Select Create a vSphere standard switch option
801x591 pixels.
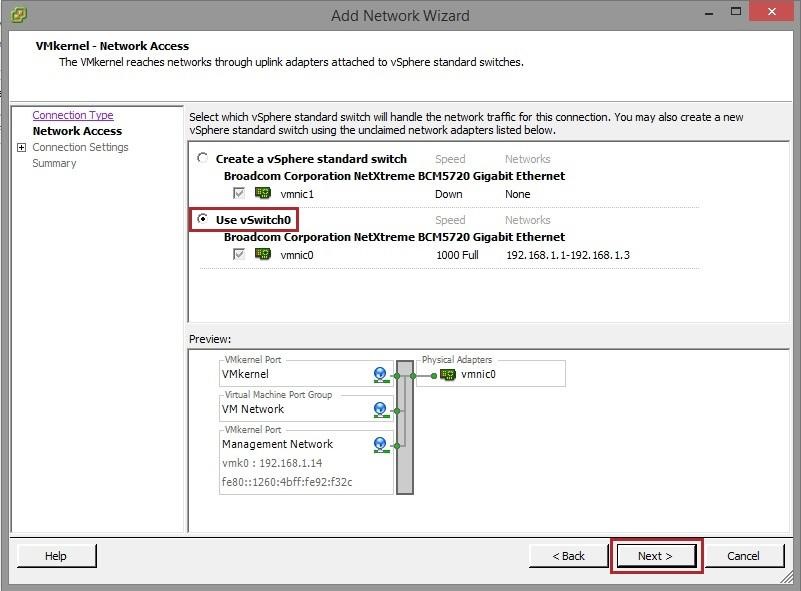click(x=203, y=158)
